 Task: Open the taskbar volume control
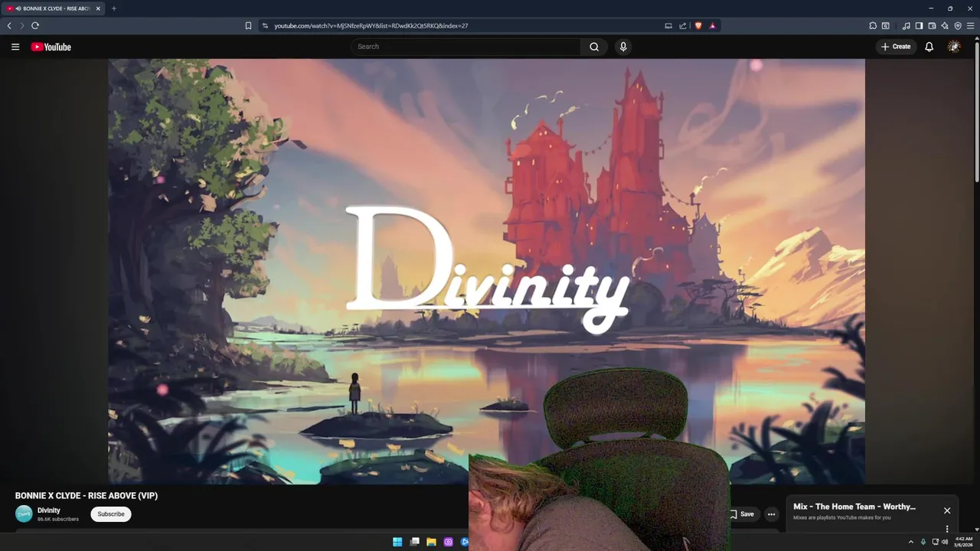[x=945, y=542]
